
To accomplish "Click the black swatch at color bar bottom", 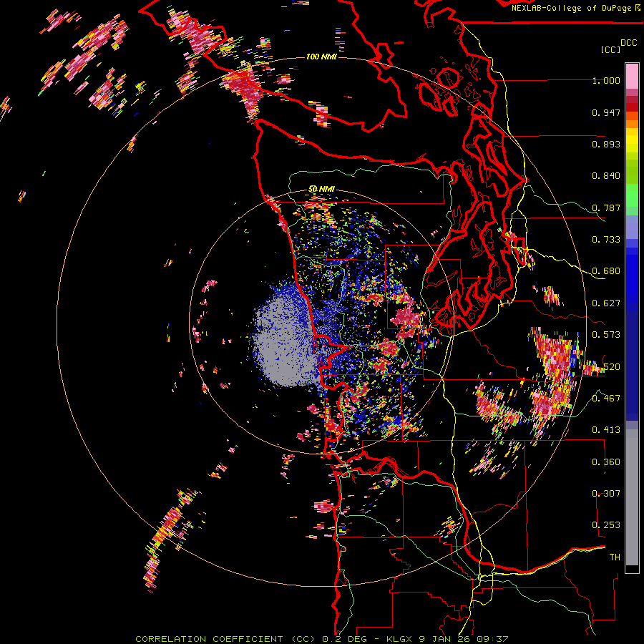I will tap(632, 569).
